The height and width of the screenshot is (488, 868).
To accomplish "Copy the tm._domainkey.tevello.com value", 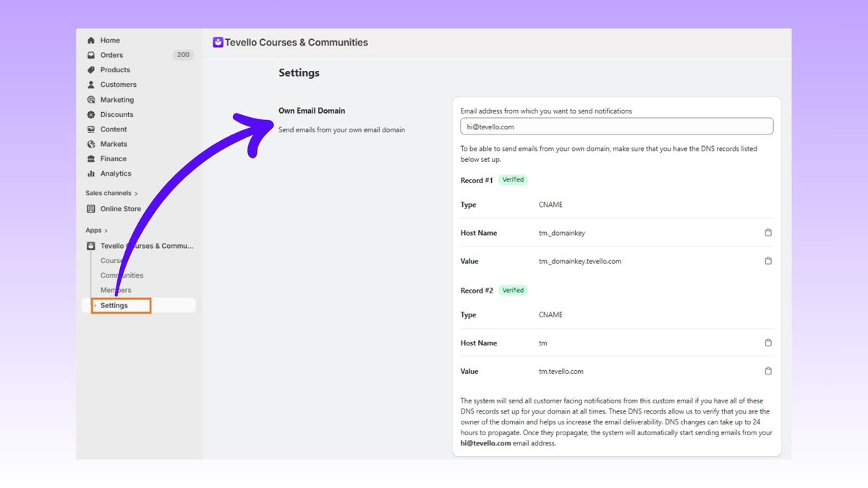I will [768, 261].
